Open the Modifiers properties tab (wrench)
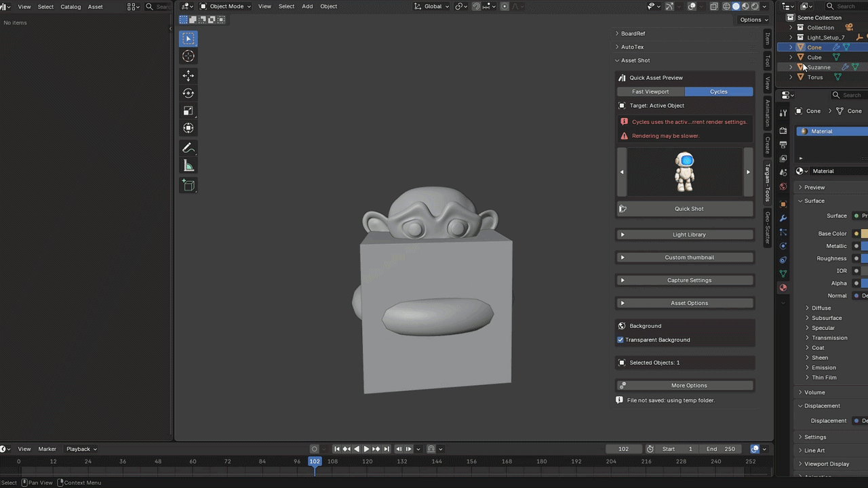 click(x=783, y=218)
